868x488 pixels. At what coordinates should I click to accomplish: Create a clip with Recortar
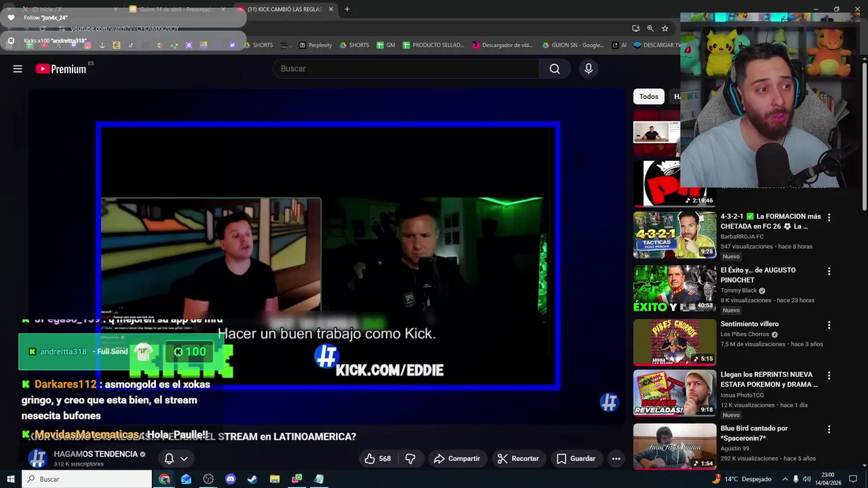pyautogui.click(x=518, y=459)
